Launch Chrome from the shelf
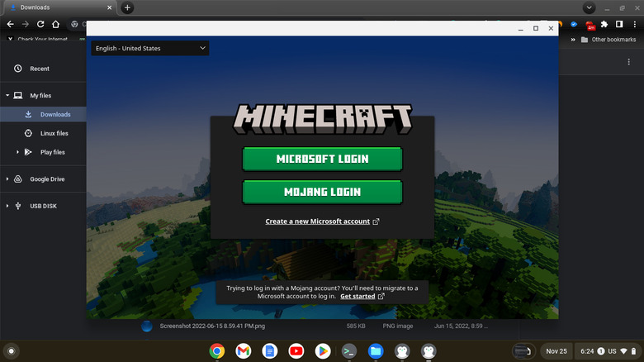The height and width of the screenshot is (362, 644). [216, 351]
